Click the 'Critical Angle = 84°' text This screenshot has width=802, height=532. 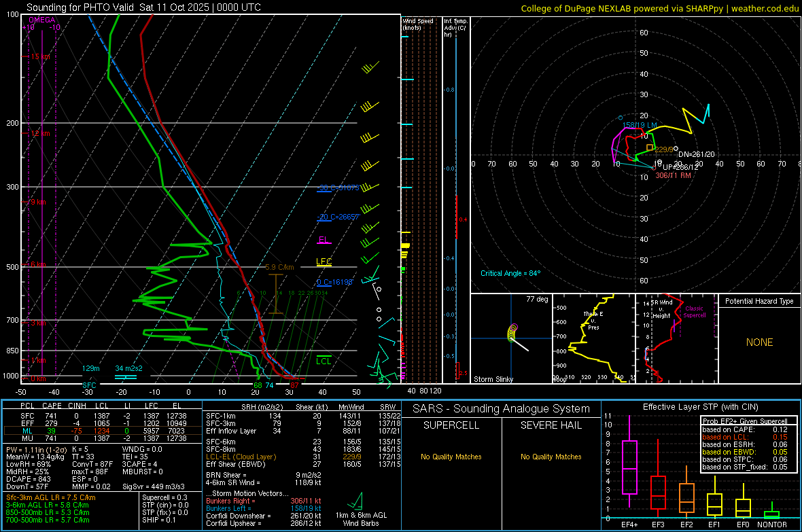[510, 273]
